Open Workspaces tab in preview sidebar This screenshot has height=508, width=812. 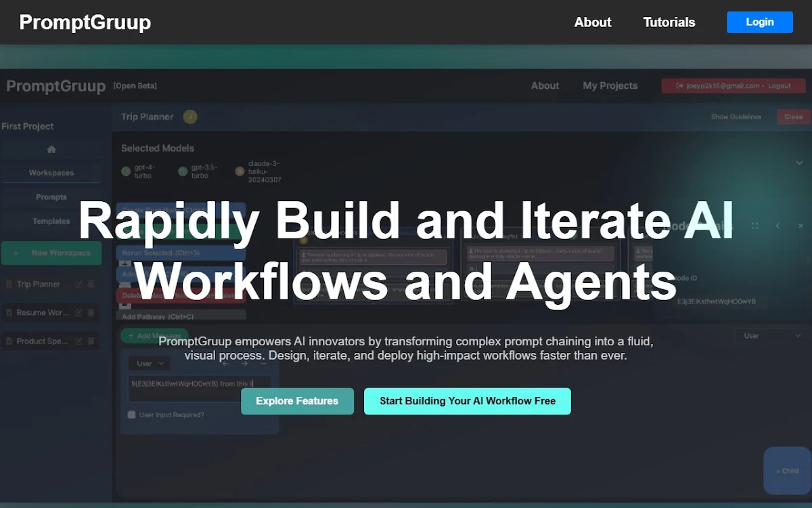tap(51, 173)
